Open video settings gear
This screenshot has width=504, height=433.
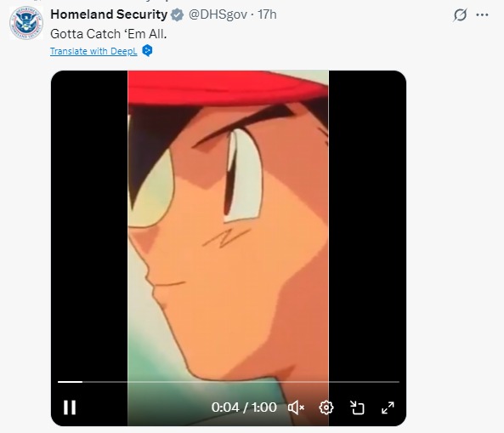(x=326, y=407)
